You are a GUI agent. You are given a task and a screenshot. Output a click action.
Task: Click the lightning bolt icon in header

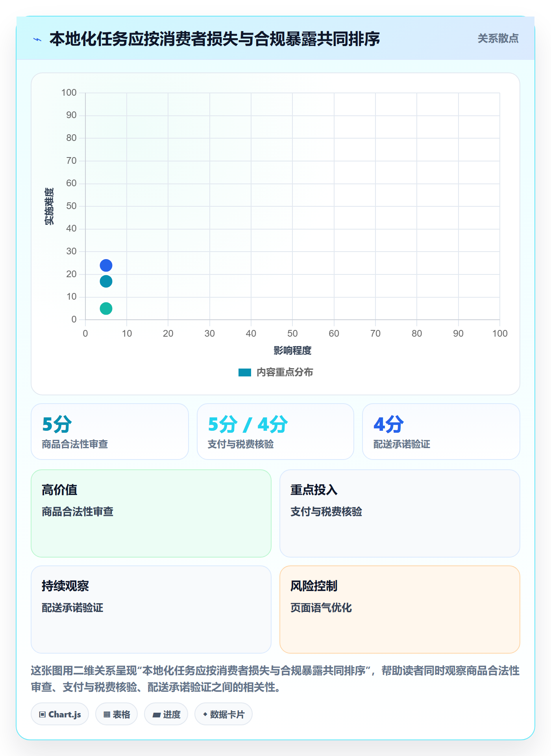[x=37, y=39]
